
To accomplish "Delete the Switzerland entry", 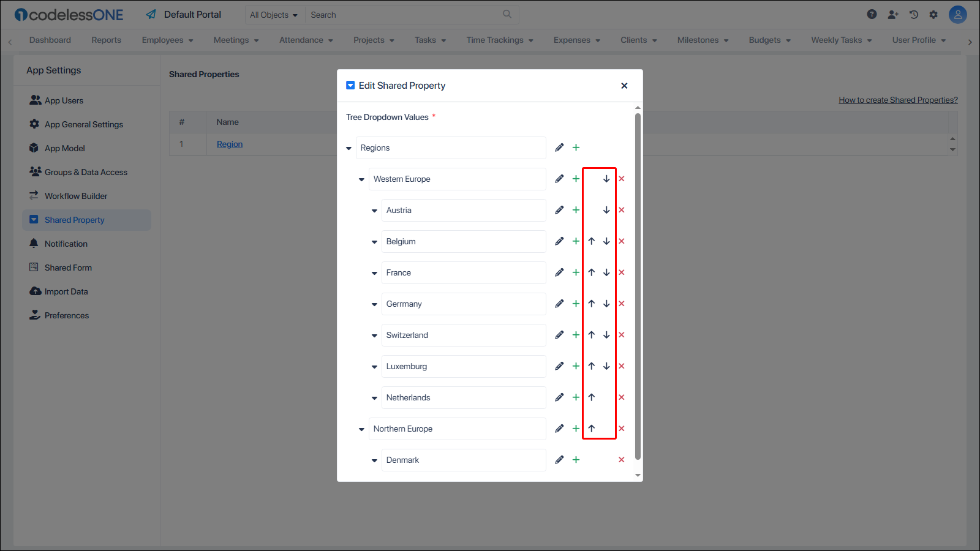I will click(x=622, y=335).
